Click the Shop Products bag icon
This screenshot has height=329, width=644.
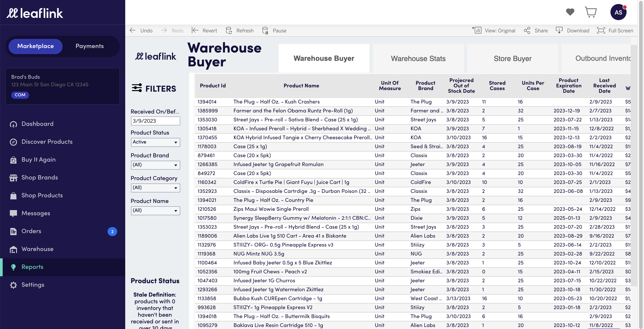point(13,196)
